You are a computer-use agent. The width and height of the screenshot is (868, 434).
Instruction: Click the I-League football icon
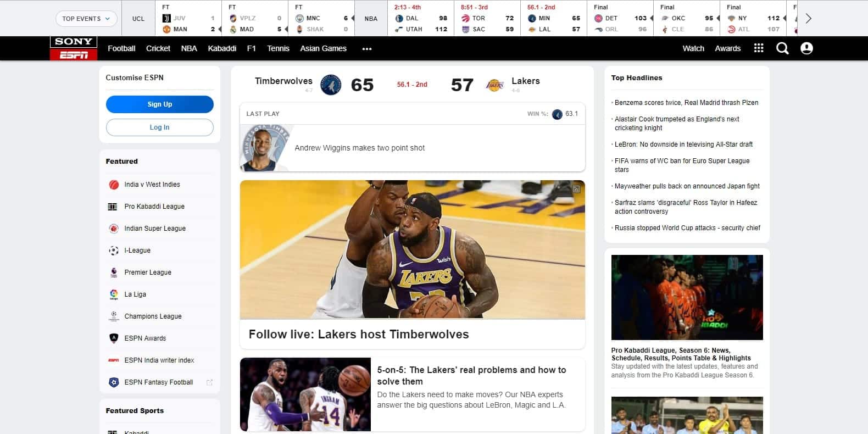pyautogui.click(x=114, y=251)
